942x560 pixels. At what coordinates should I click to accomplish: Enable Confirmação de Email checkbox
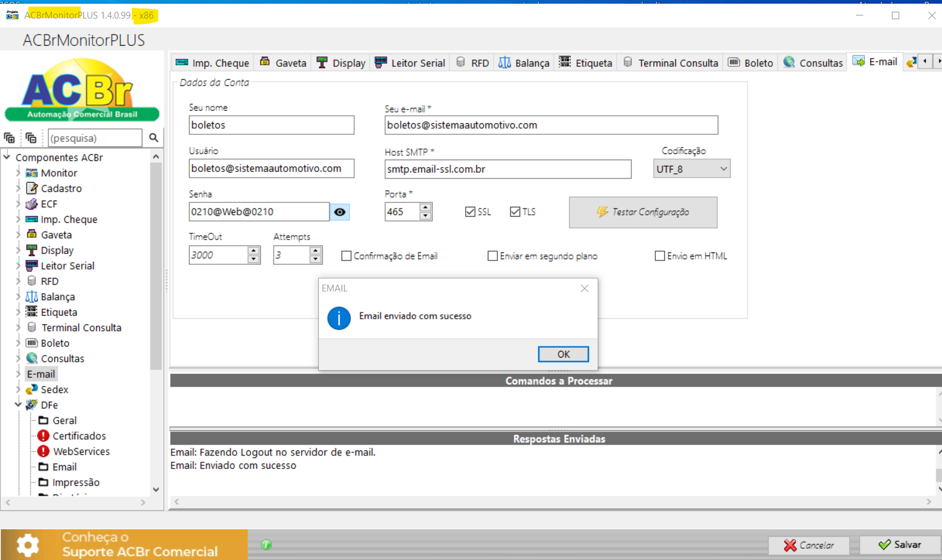(x=346, y=256)
